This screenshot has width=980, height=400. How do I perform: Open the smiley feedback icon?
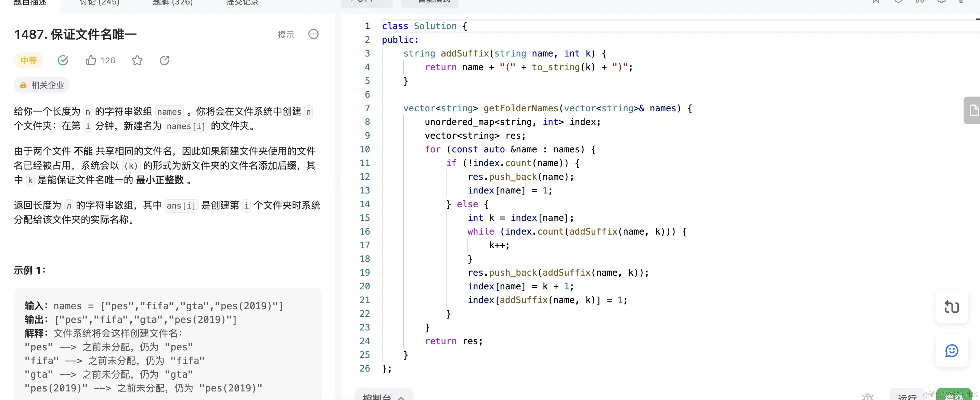coord(952,350)
